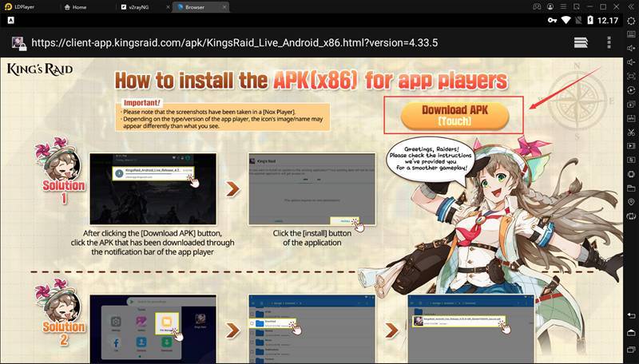Click the battery charging status icon
The image size is (639, 364).
(x=589, y=21)
